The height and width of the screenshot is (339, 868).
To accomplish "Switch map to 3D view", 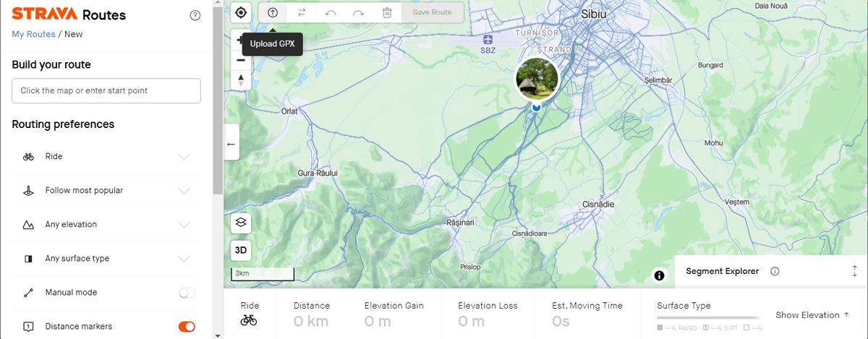I will (241, 251).
